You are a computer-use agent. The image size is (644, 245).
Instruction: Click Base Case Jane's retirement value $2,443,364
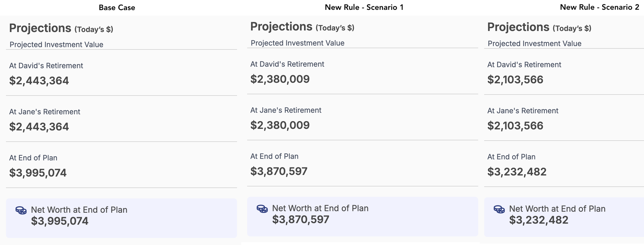click(39, 127)
